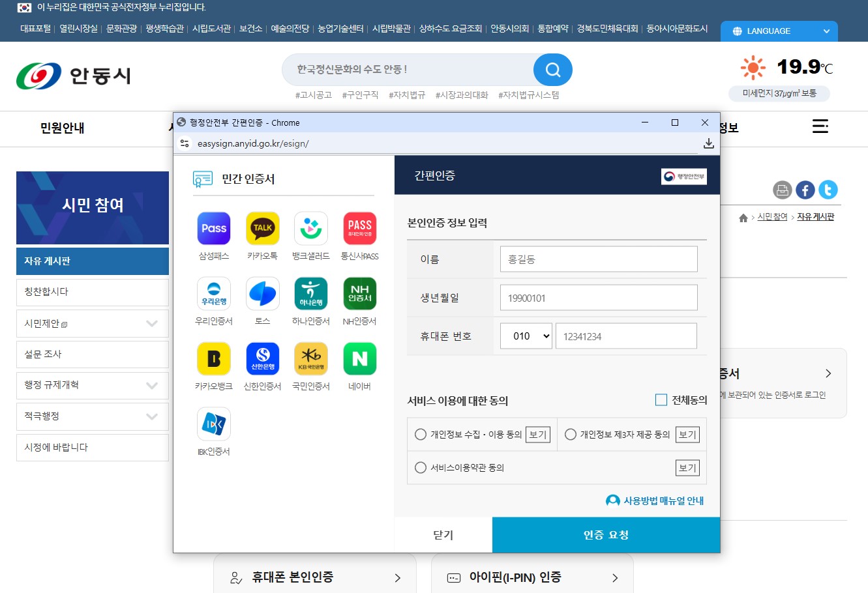Select 서비스이용약관 동의 radio button
This screenshot has height=593, width=868.
pyautogui.click(x=421, y=468)
